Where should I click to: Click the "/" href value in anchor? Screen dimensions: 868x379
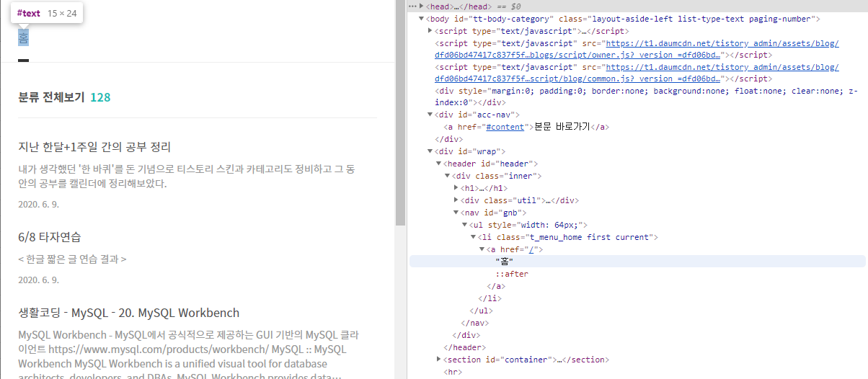[533, 249]
